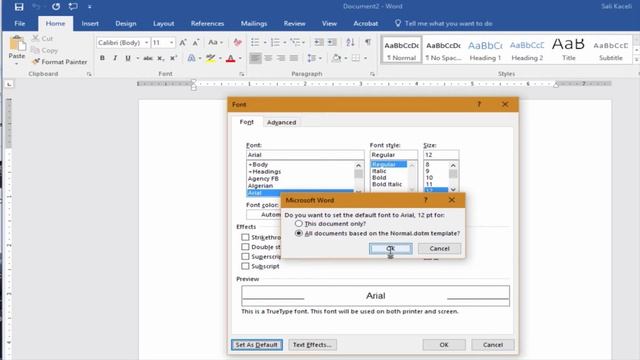Open the File menu tab
640x360 pixels.
tap(20, 24)
